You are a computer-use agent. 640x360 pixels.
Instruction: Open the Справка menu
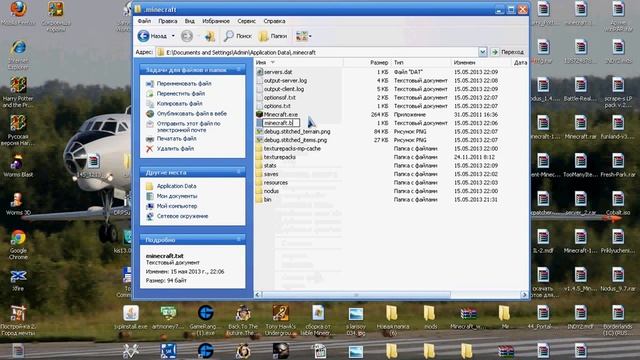point(274,21)
